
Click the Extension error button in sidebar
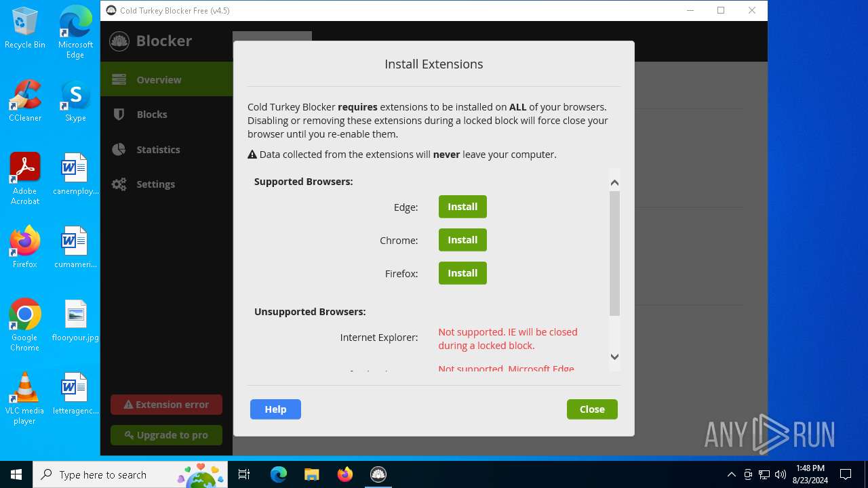[167, 405]
